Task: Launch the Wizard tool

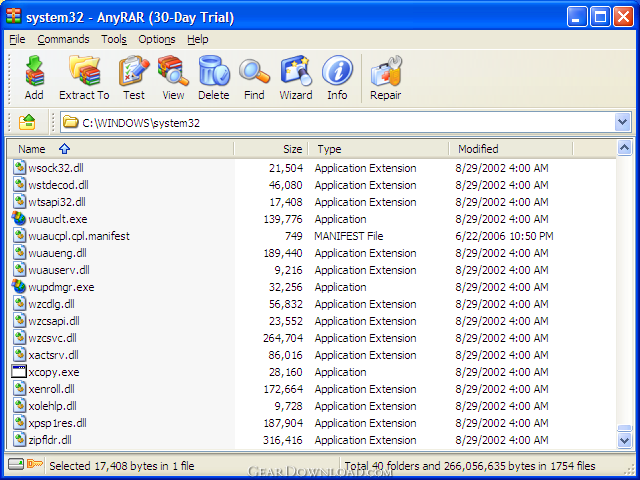Action: coord(296,78)
